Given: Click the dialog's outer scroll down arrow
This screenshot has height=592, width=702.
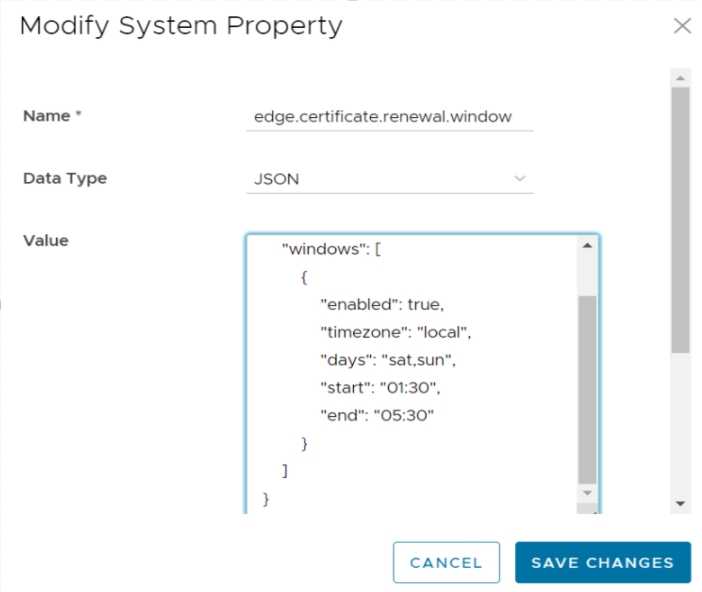Looking at the screenshot, I should tap(680, 503).
